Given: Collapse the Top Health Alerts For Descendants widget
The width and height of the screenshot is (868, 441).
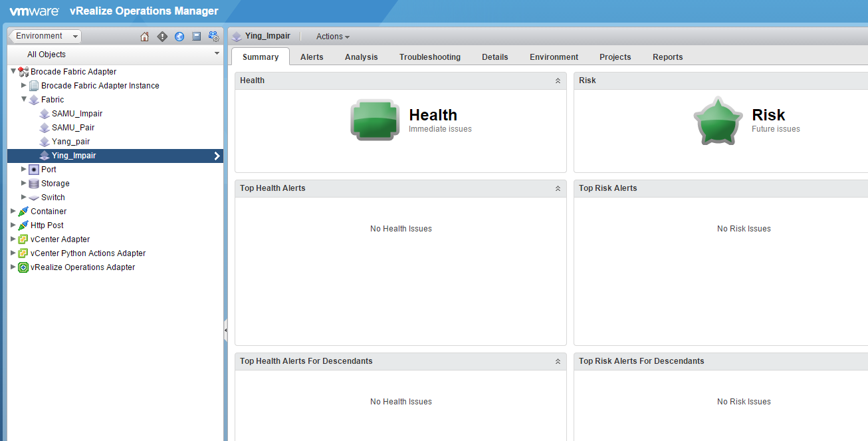Looking at the screenshot, I should [558, 361].
